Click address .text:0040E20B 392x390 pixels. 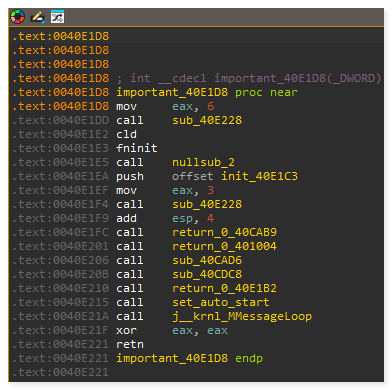coord(60,274)
